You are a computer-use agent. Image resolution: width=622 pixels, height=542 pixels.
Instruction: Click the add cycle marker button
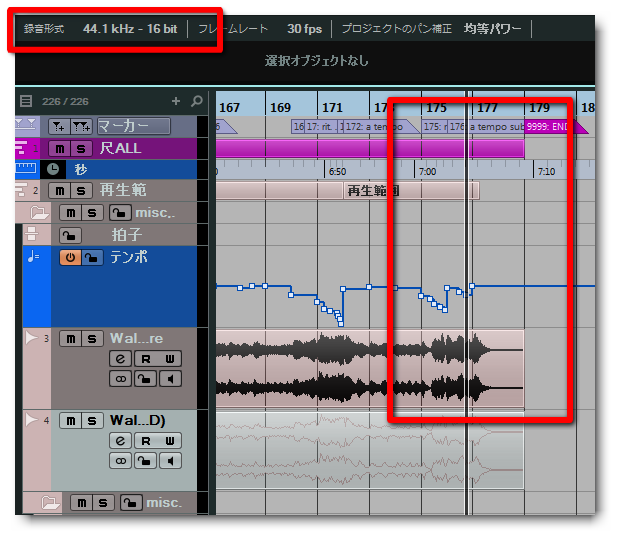(x=81, y=126)
